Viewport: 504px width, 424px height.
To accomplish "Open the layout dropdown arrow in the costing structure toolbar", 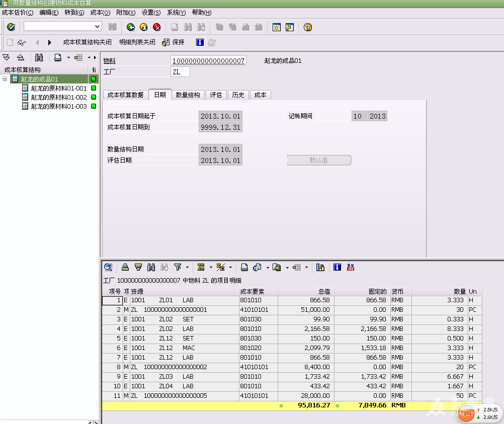I will (x=89, y=58).
